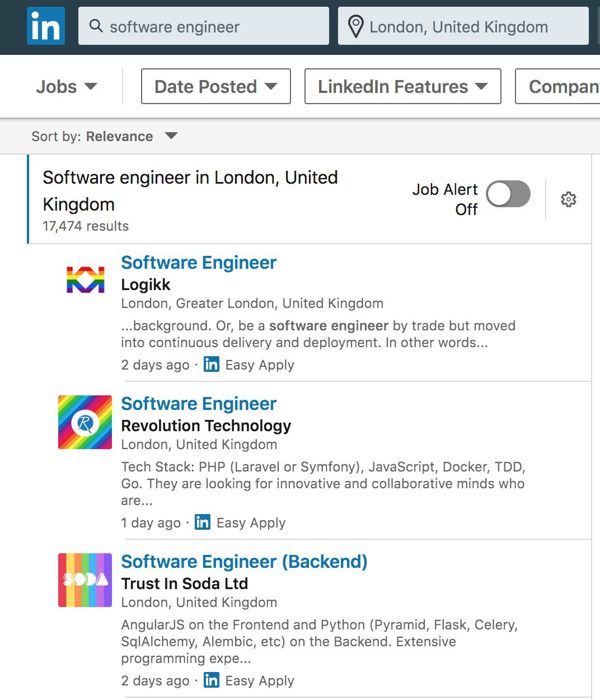The height and width of the screenshot is (700, 600).
Task: Open Logikk Software Engineer job title
Action: click(199, 263)
